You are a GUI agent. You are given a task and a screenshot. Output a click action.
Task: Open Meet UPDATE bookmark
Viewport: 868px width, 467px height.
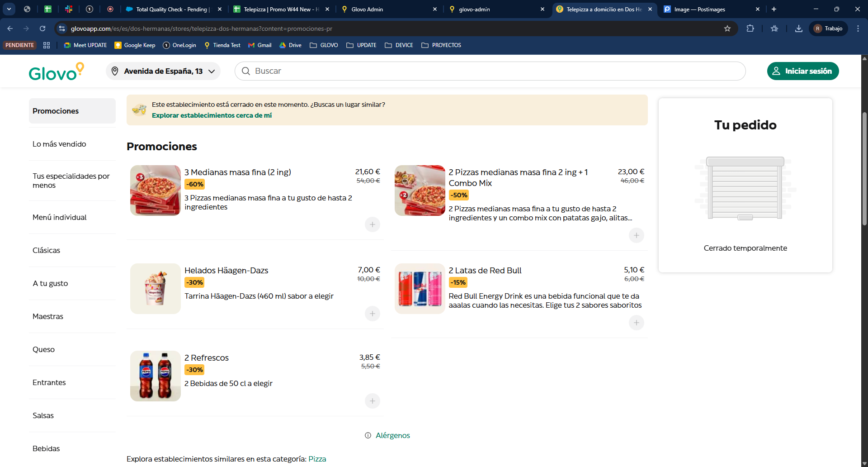click(x=85, y=45)
